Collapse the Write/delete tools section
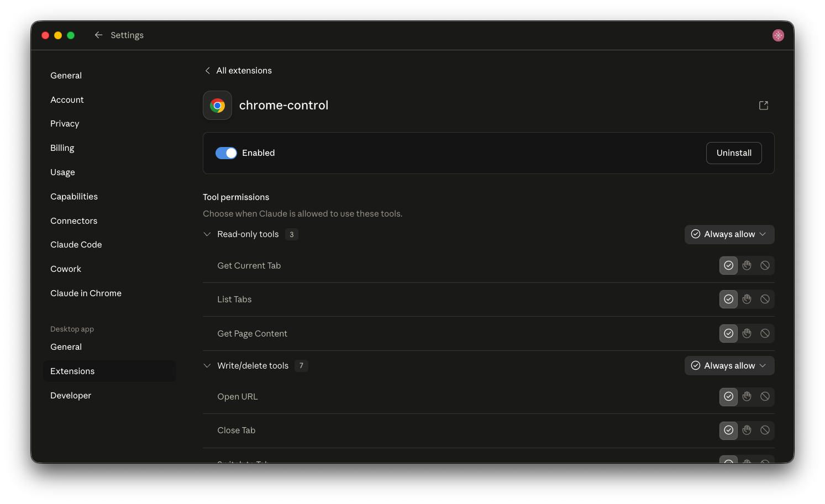This screenshot has width=825, height=504. [x=207, y=366]
